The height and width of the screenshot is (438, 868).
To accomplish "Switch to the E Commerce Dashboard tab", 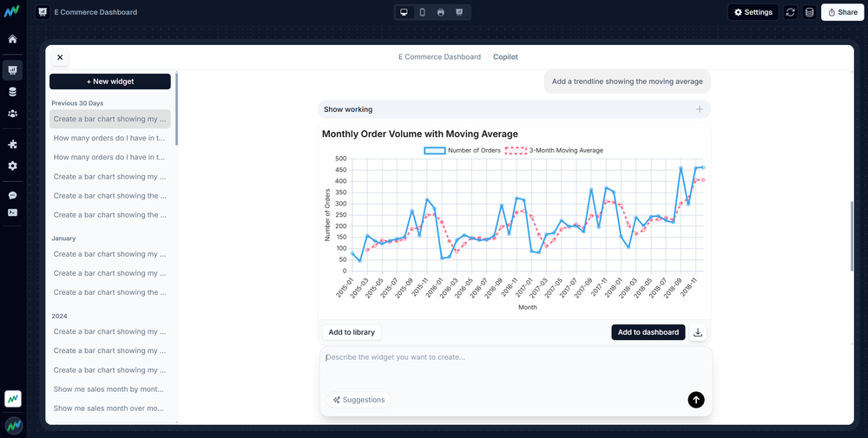I will click(x=439, y=57).
